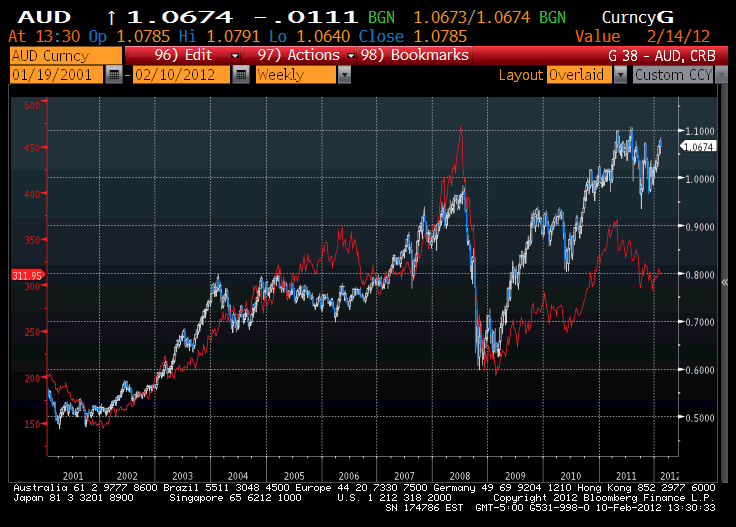Click the 2005 label on the time axis

294,475
